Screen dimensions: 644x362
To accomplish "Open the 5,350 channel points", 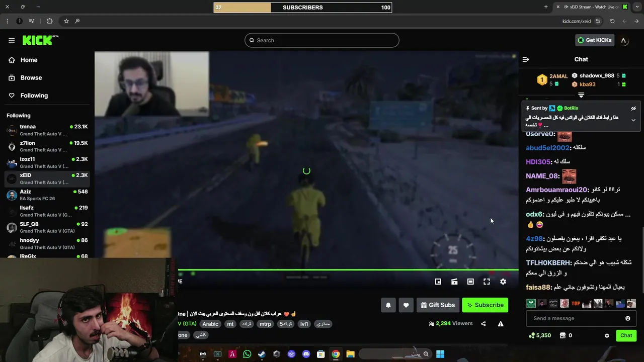I will pos(540,335).
